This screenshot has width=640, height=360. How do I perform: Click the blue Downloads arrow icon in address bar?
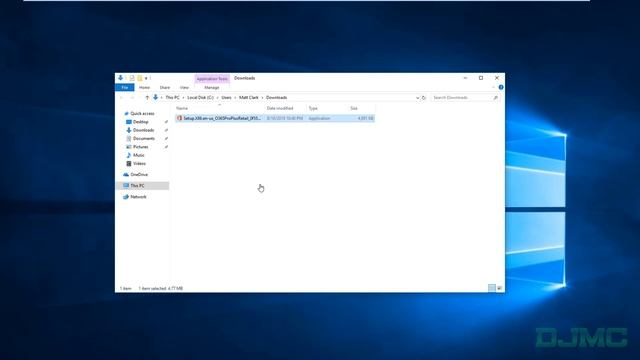point(156,98)
